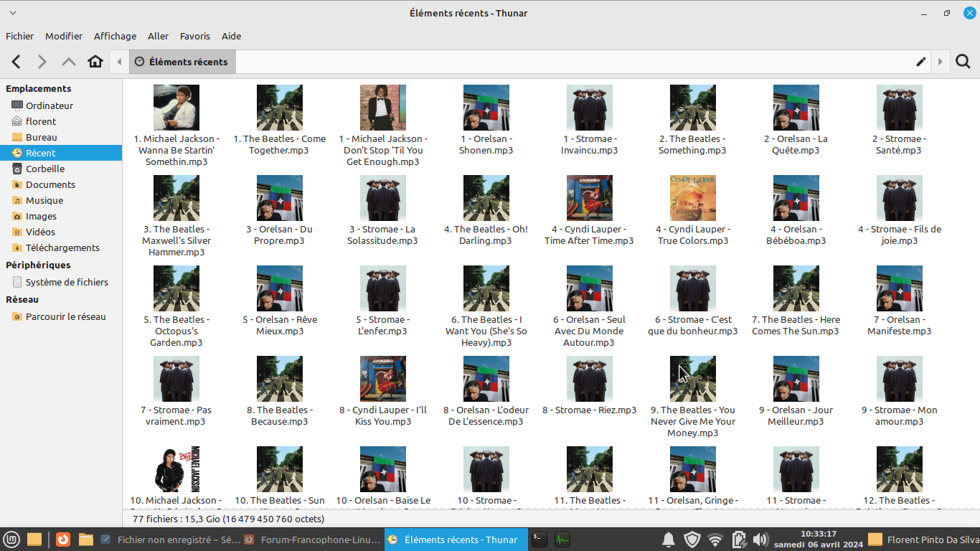The image size is (980, 551).
Task: Go forward with the forward arrow
Action: 42,62
